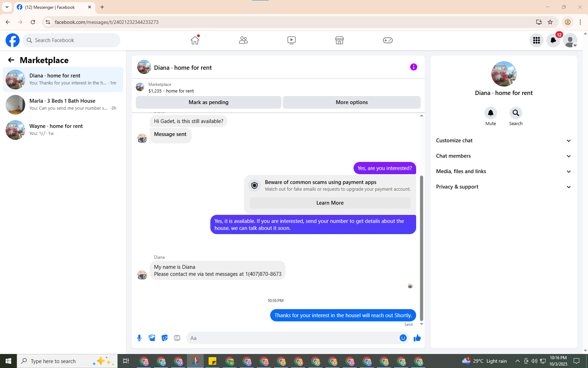Click the back arrow beside Marketplace
The image size is (588, 368).
click(11, 60)
